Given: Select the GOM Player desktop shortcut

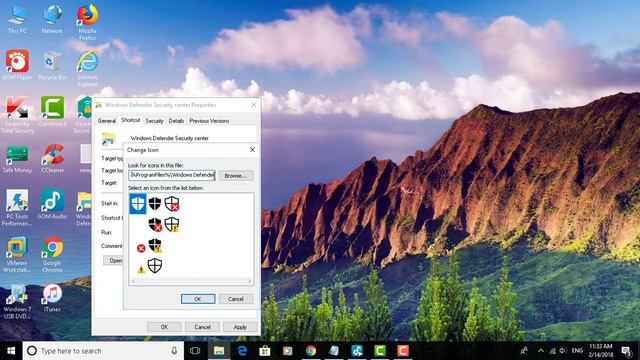Looking at the screenshot, I should (x=17, y=65).
